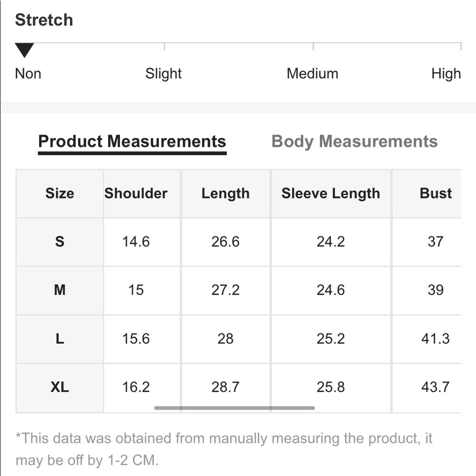Click the manual measuring disclaimer text
The image size is (476, 476).
[x=224, y=449]
